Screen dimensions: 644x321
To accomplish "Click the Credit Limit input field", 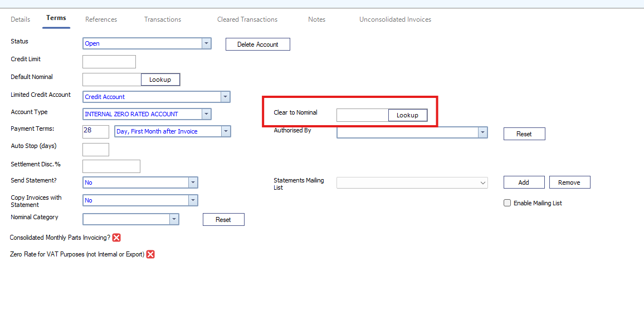I will point(109,62).
